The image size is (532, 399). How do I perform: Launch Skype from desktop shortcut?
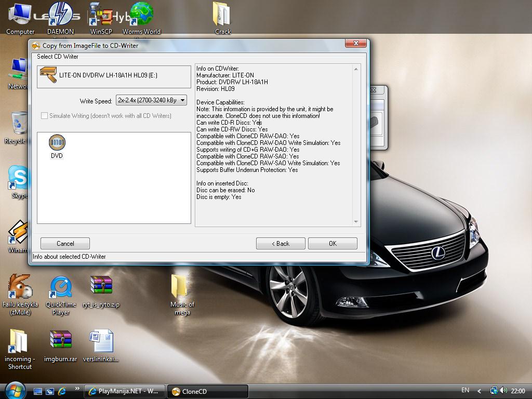point(18,182)
